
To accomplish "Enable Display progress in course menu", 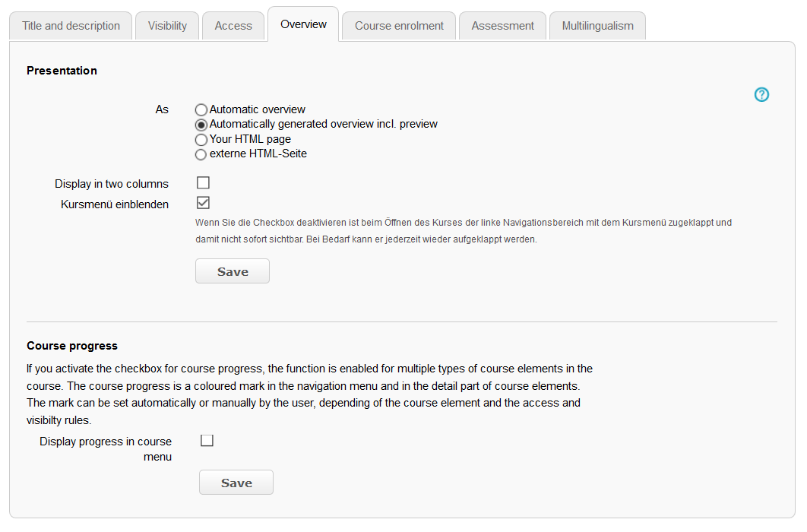I will [207, 440].
